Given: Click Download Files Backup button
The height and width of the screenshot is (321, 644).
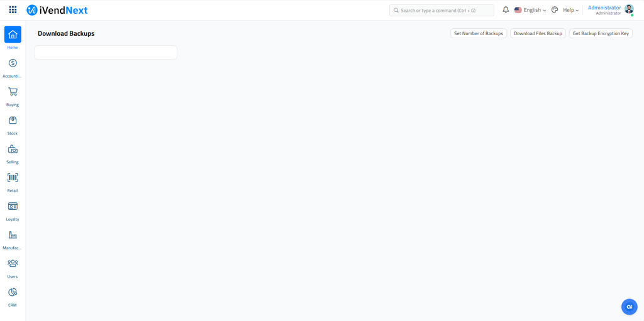Looking at the screenshot, I should coord(538,34).
